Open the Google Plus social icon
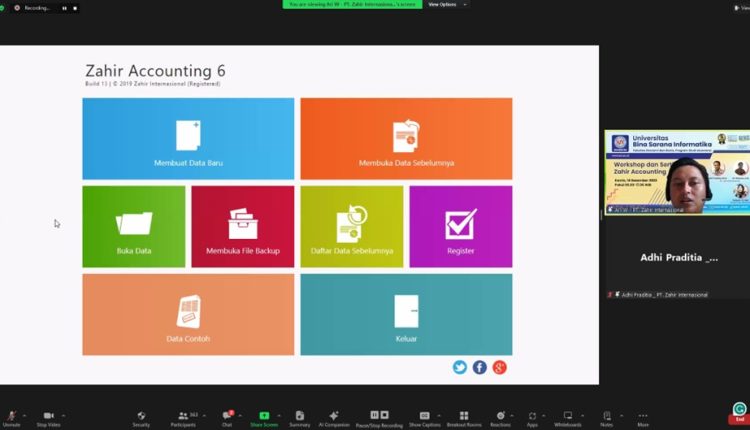 (499, 367)
